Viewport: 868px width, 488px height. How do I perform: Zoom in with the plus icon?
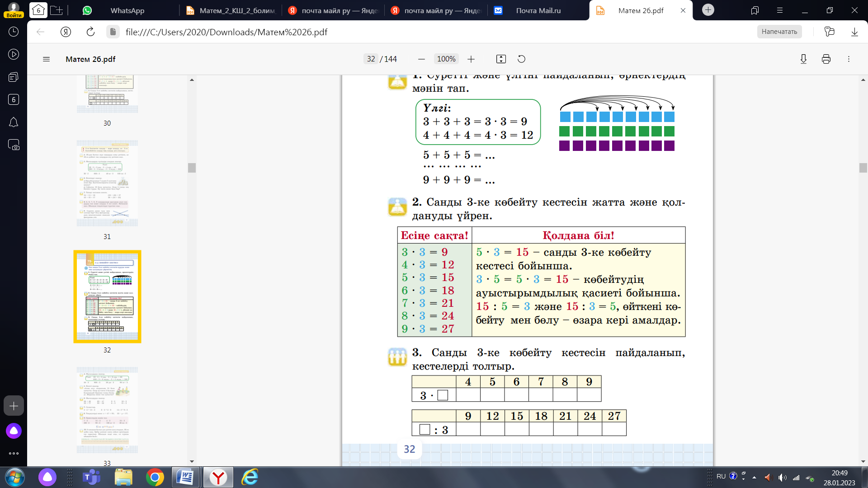[x=471, y=59]
